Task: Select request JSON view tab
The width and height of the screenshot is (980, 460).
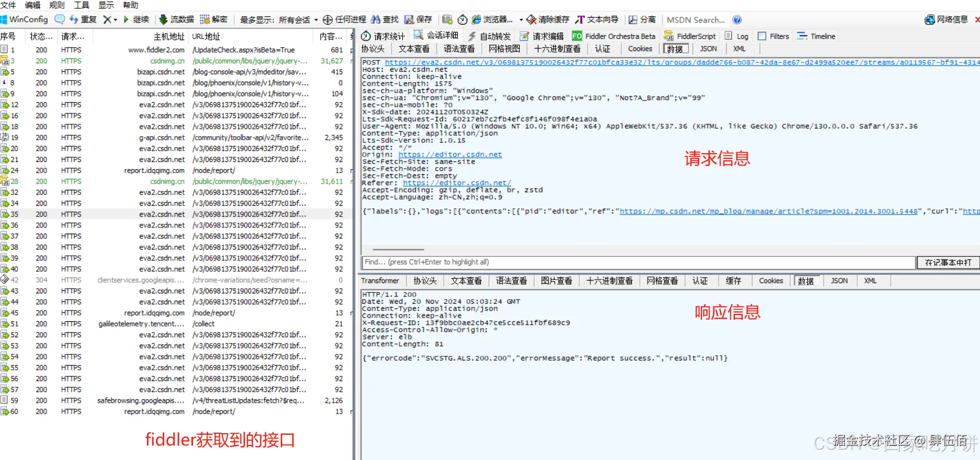Action: (708, 48)
